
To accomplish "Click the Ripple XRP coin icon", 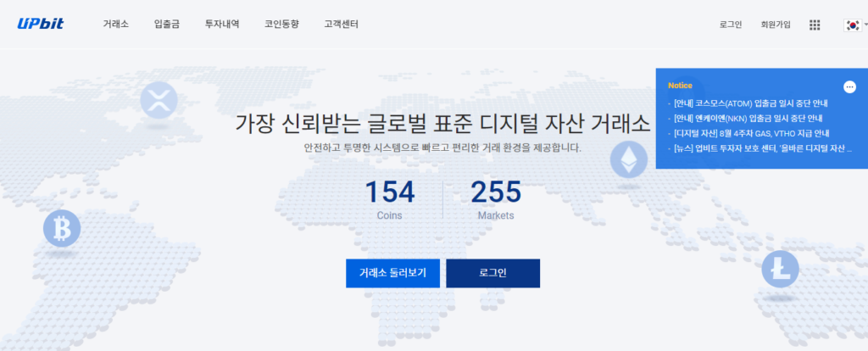I will point(158,100).
